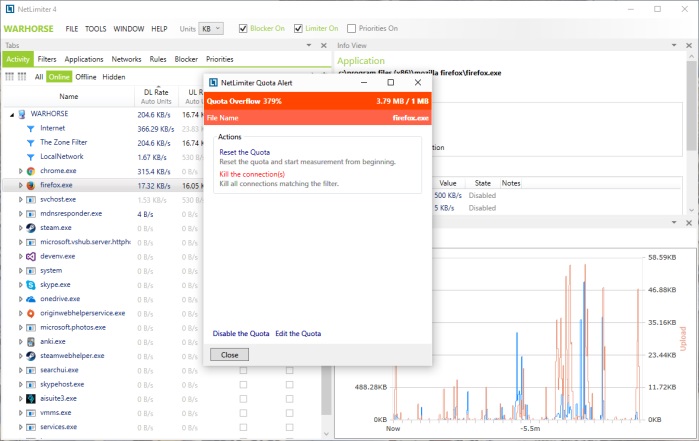Expand the chrome.exe tree node
Screen dimensions: 699x441
click(x=21, y=171)
